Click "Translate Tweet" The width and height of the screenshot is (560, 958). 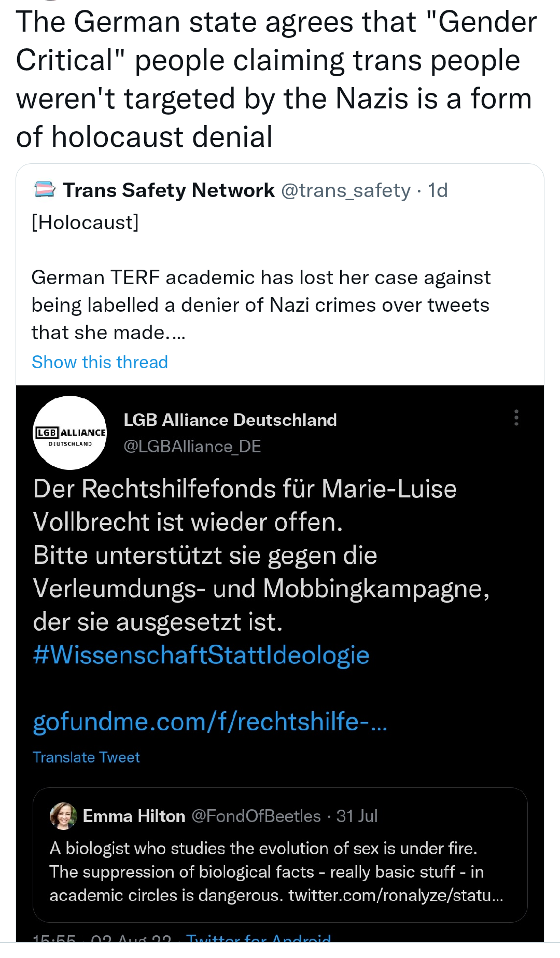click(x=86, y=757)
